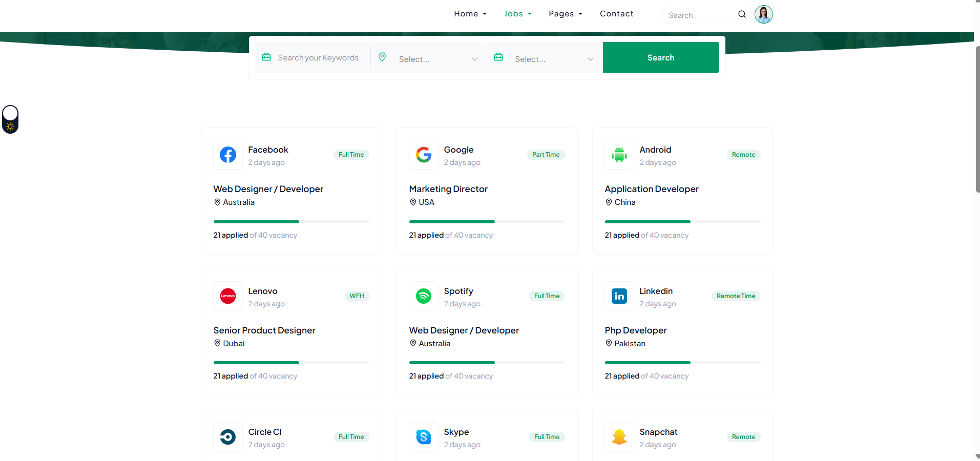The image size is (980, 461).
Task: Click the location pin next to Dubai
Action: [217, 343]
